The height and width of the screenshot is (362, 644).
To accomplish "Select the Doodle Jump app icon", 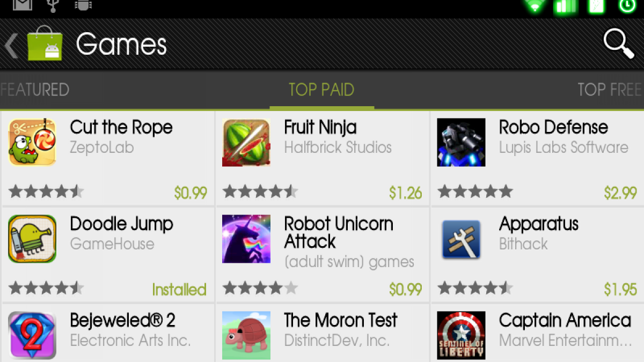I will [x=32, y=239].
